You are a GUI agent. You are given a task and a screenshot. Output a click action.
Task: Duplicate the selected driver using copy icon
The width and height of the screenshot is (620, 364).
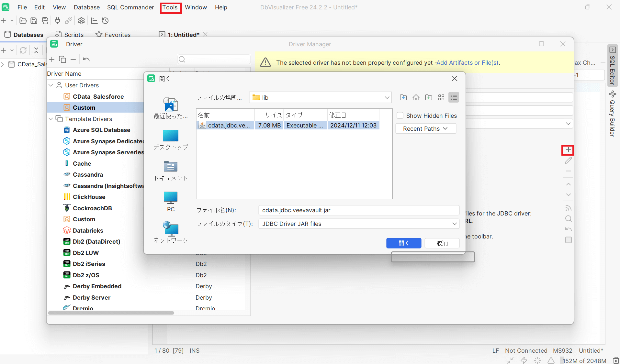click(x=62, y=59)
